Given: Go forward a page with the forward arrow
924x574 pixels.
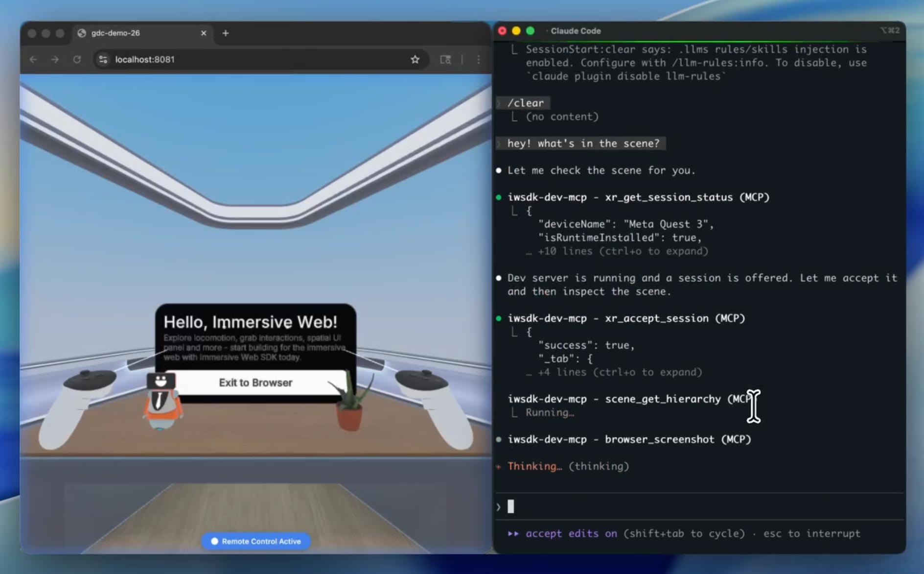Looking at the screenshot, I should coord(55,59).
